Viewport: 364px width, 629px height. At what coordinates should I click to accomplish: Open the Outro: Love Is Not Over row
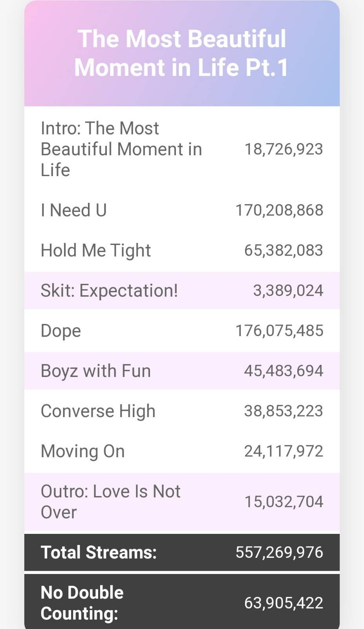tap(110, 502)
